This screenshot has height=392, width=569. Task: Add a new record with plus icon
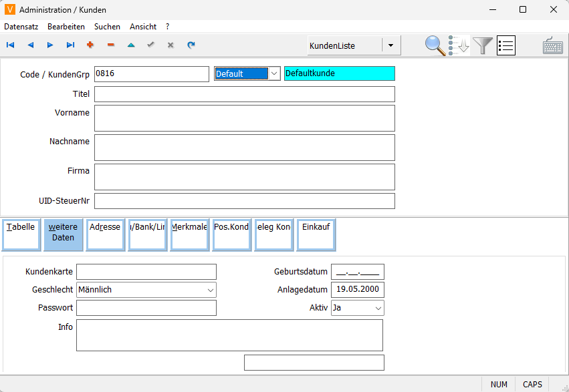(90, 45)
